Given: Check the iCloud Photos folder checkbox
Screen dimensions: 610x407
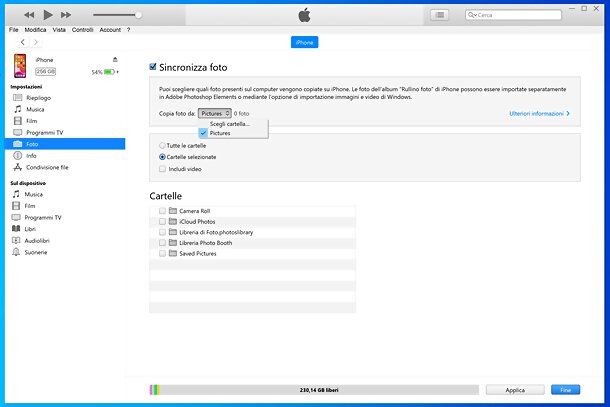Looking at the screenshot, I should (x=162, y=221).
